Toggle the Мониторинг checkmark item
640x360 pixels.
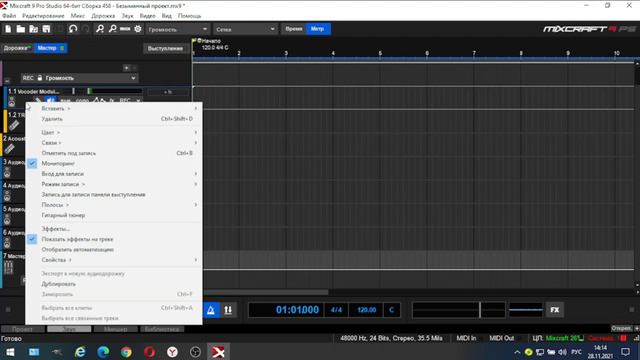click(x=114, y=163)
